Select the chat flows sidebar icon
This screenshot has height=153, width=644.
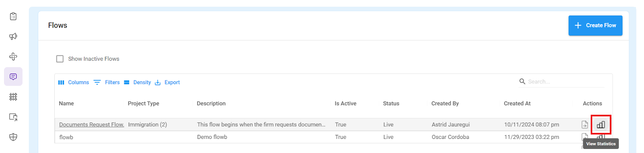(13, 76)
